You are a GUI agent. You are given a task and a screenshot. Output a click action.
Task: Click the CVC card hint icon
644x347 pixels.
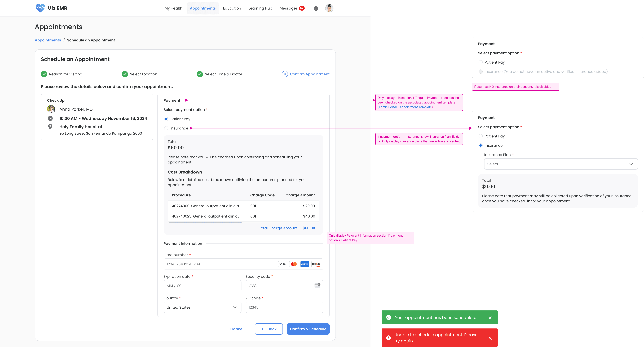[x=317, y=285]
